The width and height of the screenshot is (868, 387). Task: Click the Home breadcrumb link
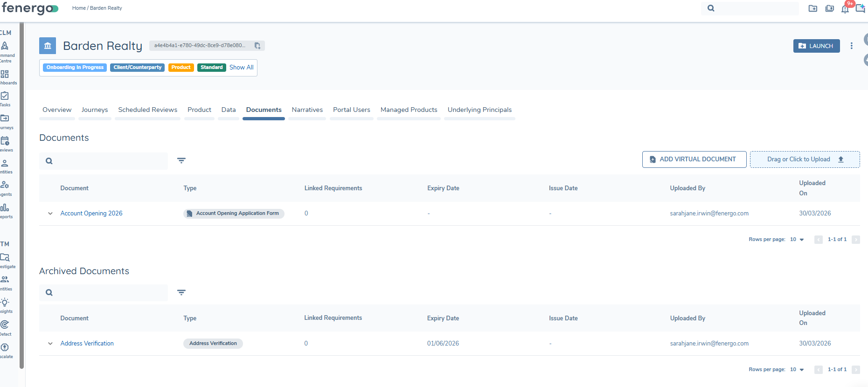click(x=79, y=8)
